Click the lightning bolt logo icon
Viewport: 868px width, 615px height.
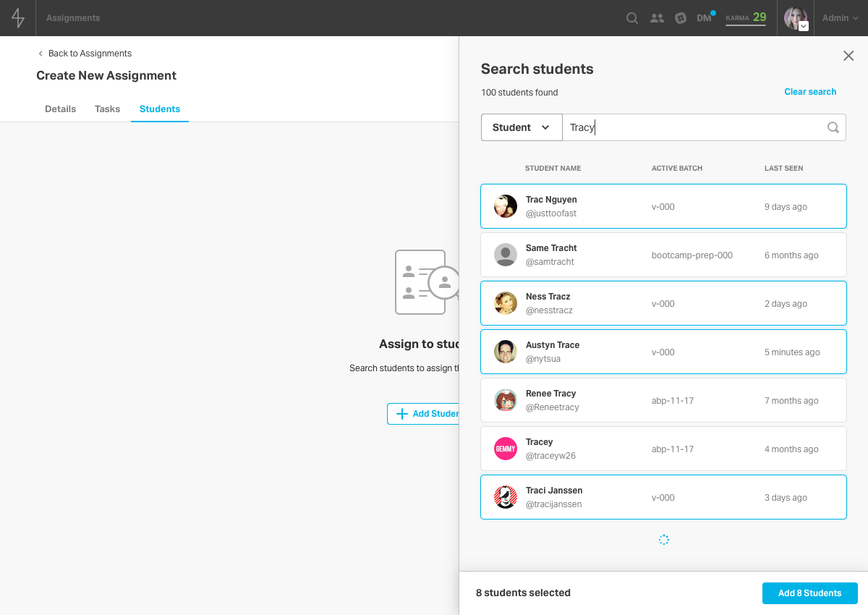[x=18, y=18]
